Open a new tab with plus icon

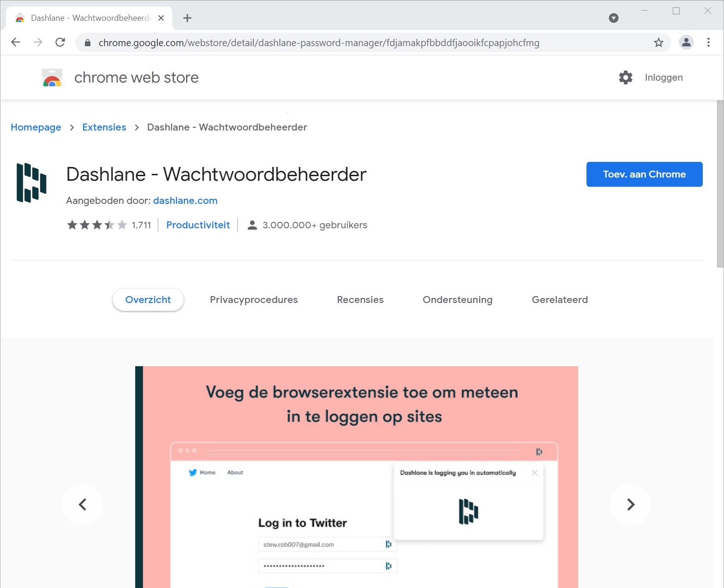(187, 18)
